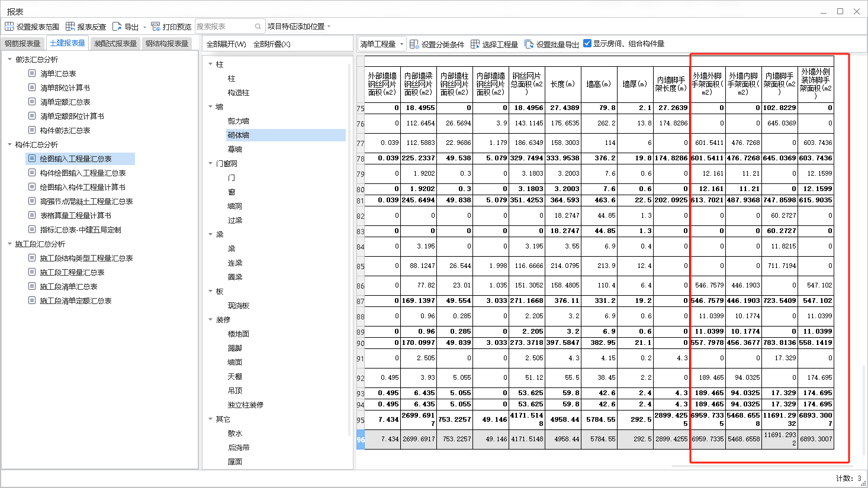This screenshot has height=488, width=868.
Task: Click report icon beside 绘图输入工程量汇总表
Action: (32, 159)
